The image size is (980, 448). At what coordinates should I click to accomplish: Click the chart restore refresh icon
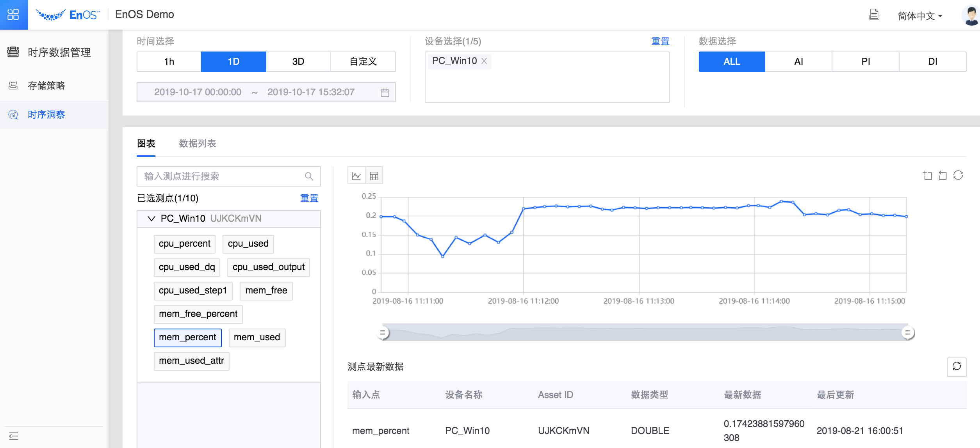[x=958, y=176]
